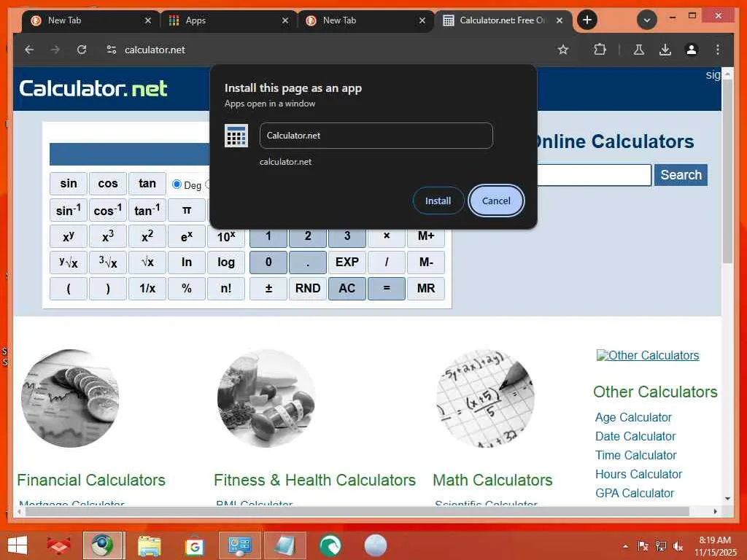Click the math equation thumbnail image
Image resolution: width=747 pixels, height=560 pixels.
point(485,399)
